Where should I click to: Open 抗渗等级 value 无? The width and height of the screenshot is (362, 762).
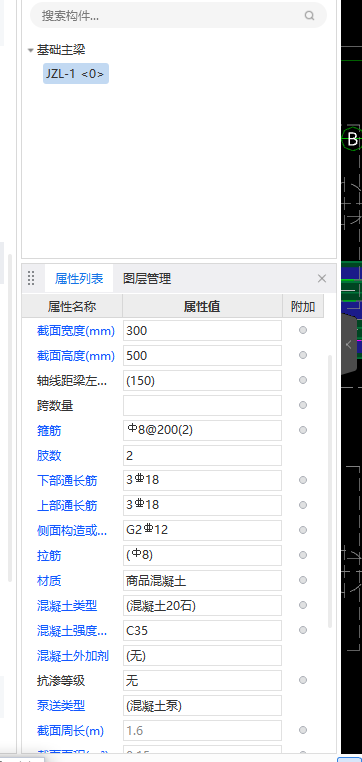(202, 680)
